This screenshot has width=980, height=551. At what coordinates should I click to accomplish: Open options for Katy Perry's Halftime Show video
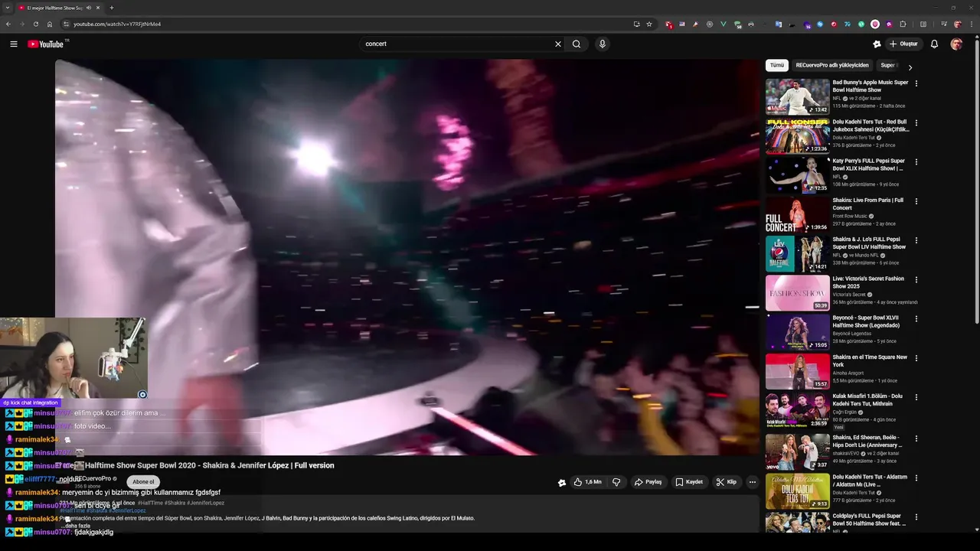pyautogui.click(x=916, y=162)
